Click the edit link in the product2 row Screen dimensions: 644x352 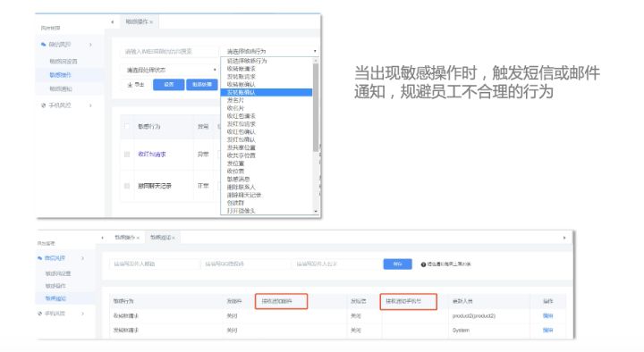coord(548,316)
